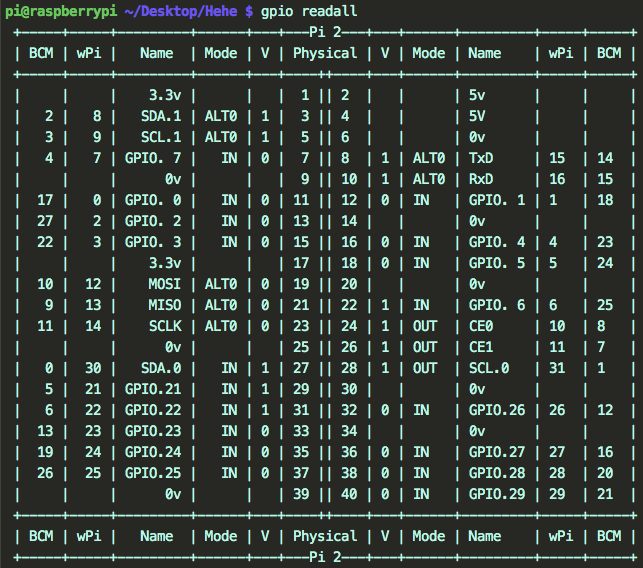The image size is (643, 568).
Task: Click the 'GPIO.22' name cell
Action: coord(153,410)
